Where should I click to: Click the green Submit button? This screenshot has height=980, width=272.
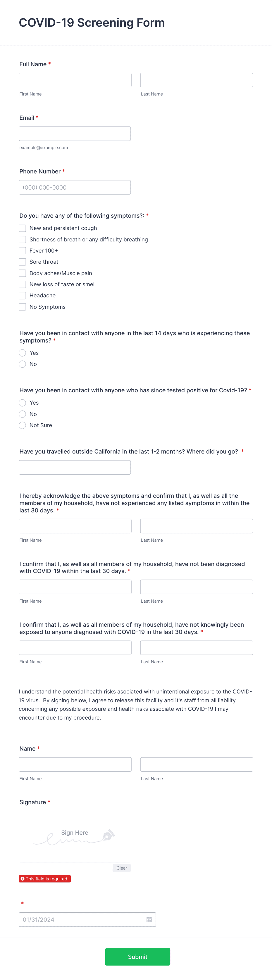[x=137, y=957]
